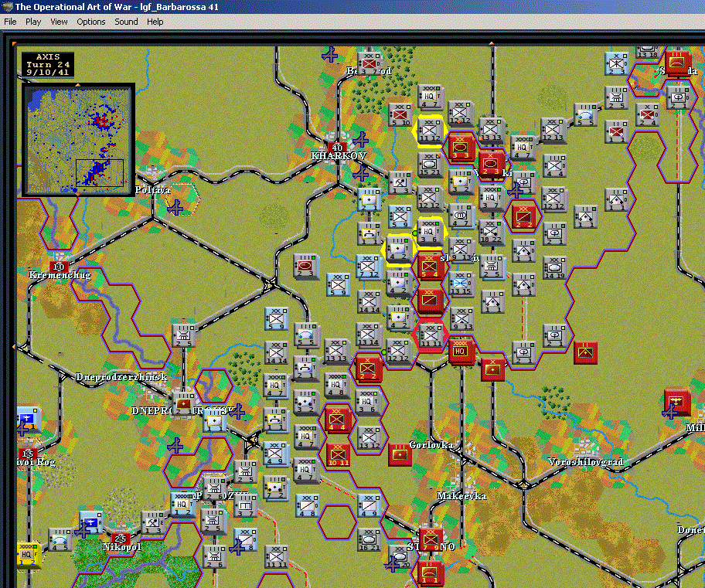Select the red Soviet army HQ counter
This screenshot has height=588, width=705.
(461, 351)
